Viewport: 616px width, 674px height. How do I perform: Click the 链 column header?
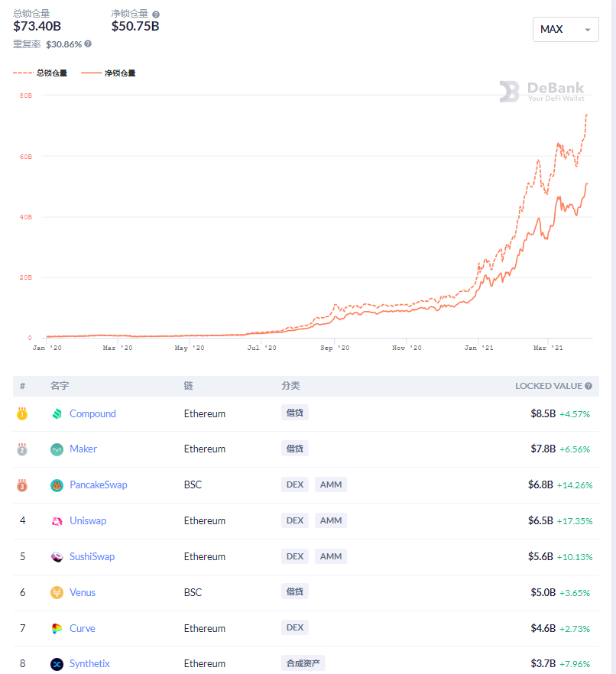pos(188,386)
